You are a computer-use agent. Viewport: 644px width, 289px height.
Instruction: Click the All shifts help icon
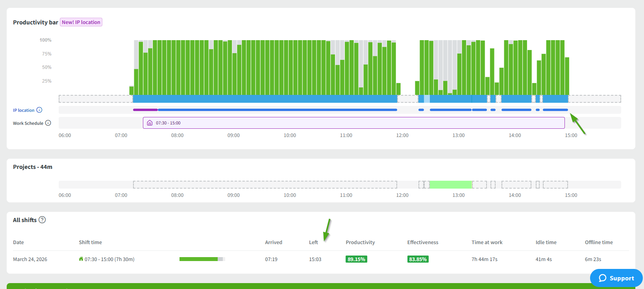(x=42, y=220)
